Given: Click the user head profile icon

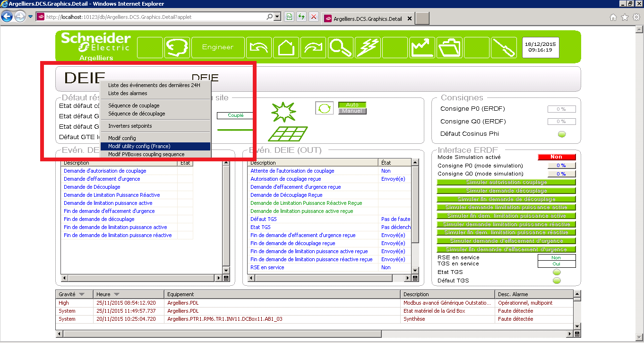Looking at the screenshot, I should coord(177,47).
